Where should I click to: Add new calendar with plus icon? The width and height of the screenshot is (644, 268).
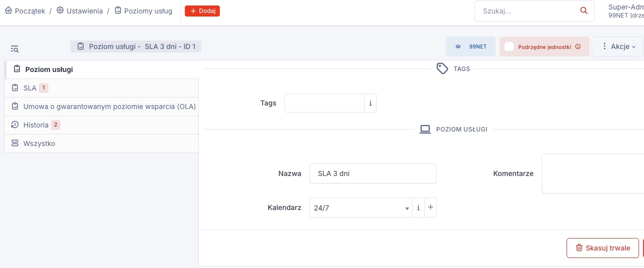430,207
